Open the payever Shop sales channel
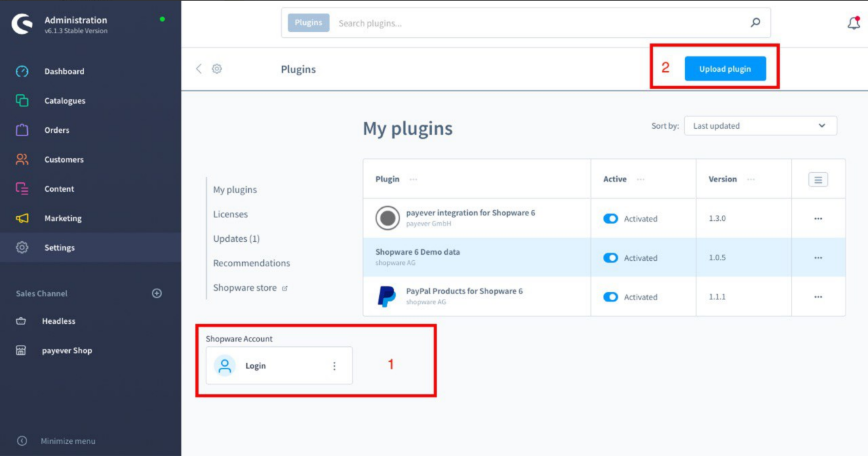Viewport: 868px width, 456px height. tap(67, 350)
